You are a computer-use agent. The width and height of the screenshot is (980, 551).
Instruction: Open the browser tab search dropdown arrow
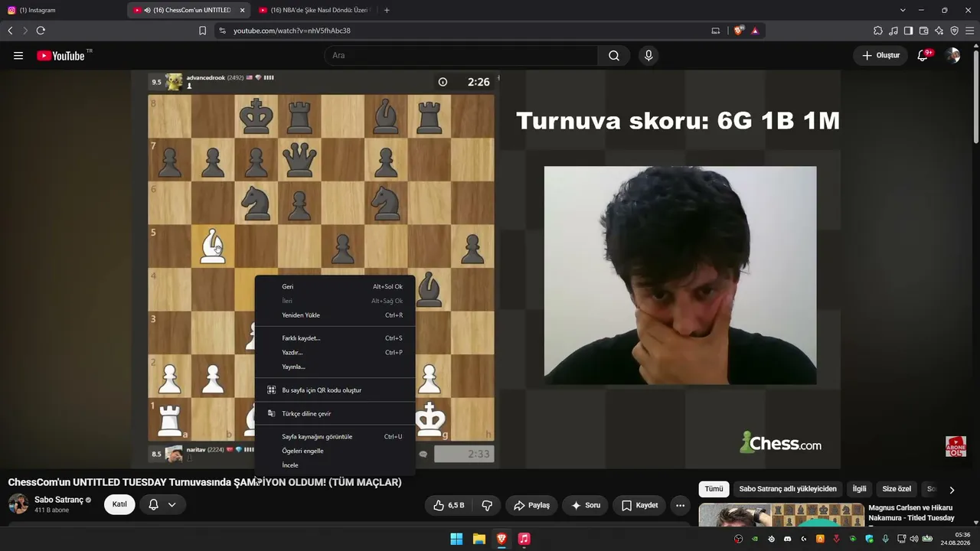[x=903, y=10]
